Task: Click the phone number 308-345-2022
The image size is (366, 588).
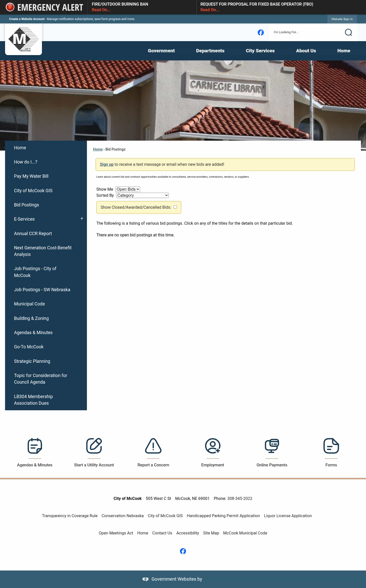Action: click(240, 498)
